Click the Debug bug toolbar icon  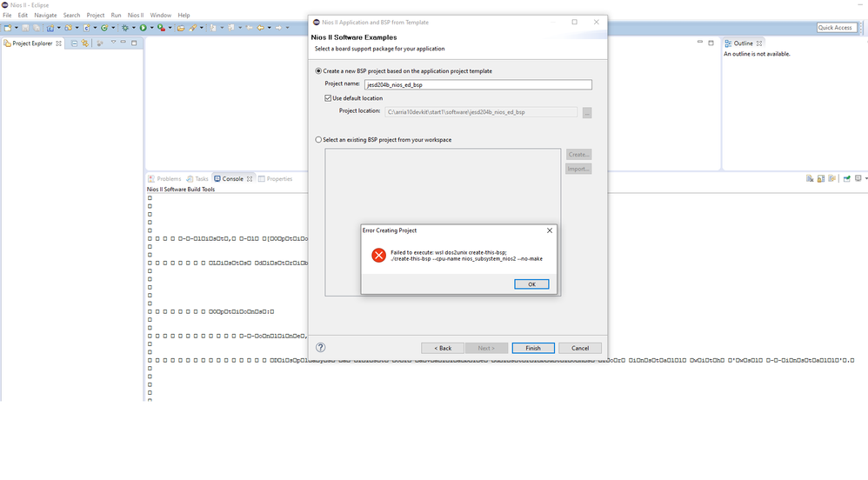[125, 28]
